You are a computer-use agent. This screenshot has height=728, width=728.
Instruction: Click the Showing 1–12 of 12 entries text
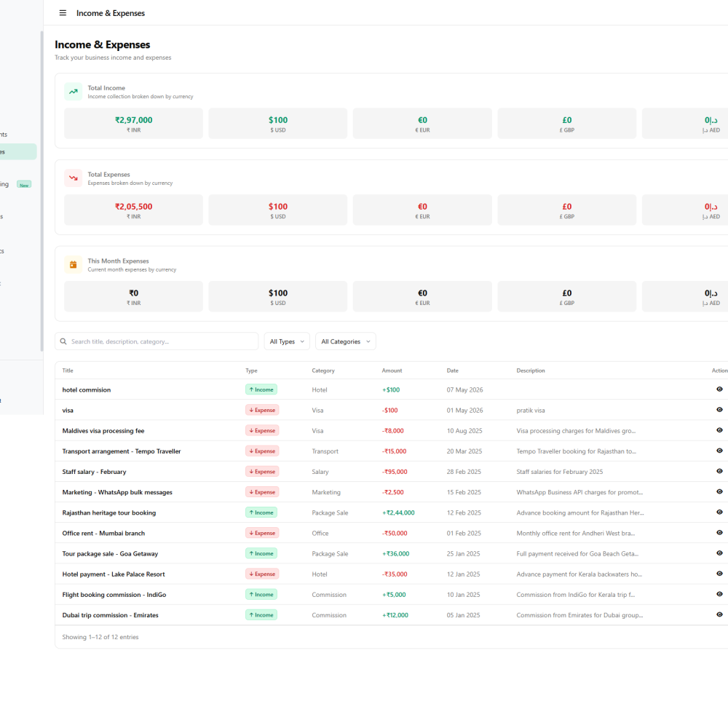point(100,637)
